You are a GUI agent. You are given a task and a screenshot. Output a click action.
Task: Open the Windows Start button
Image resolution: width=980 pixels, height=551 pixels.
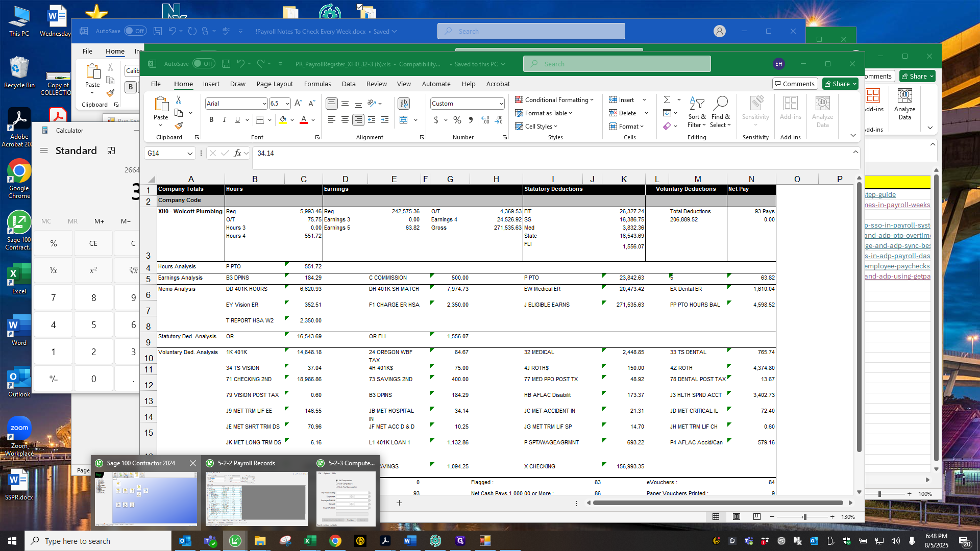coord(12,541)
